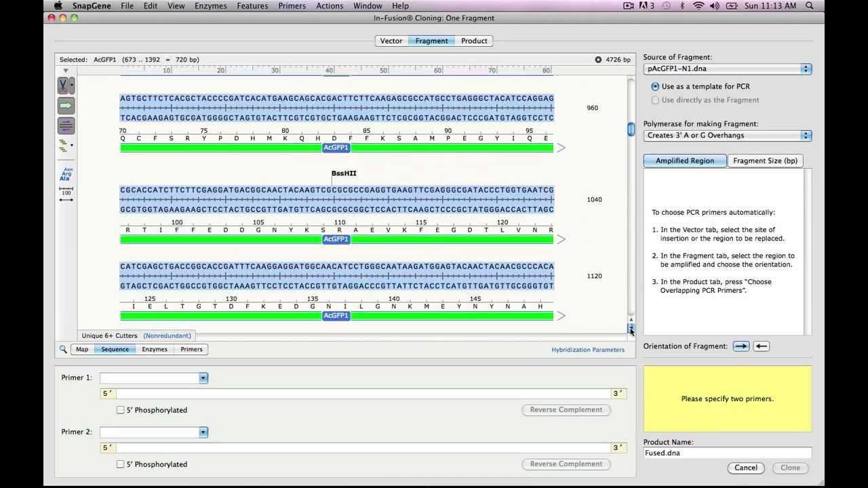Click the Asn Arg Ala amino acid format icon

pyautogui.click(x=66, y=174)
